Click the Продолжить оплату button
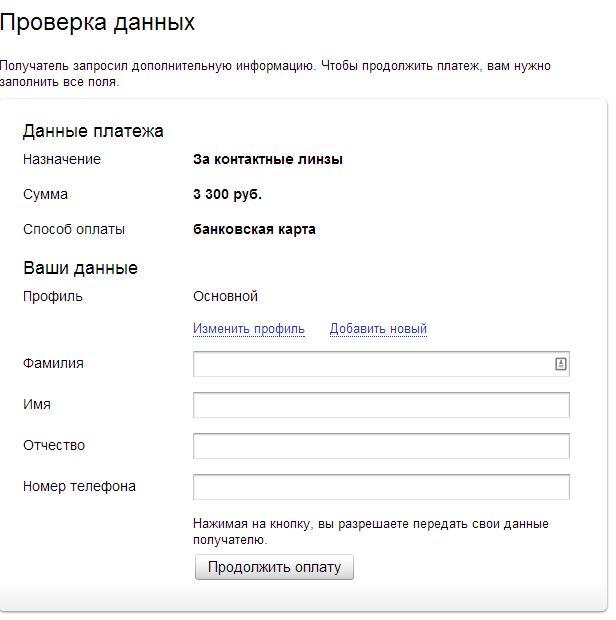 click(x=274, y=567)
